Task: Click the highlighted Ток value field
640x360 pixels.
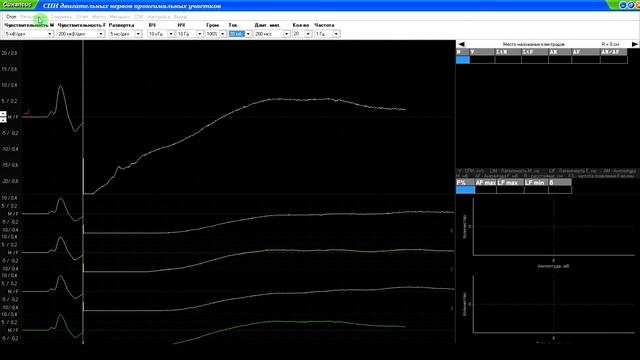Action: click(x=236, y=34)
